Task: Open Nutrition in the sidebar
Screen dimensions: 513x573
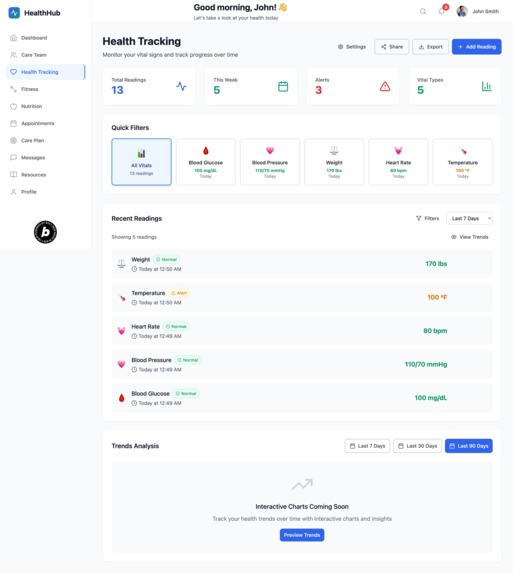Action: tap(45, 106)
